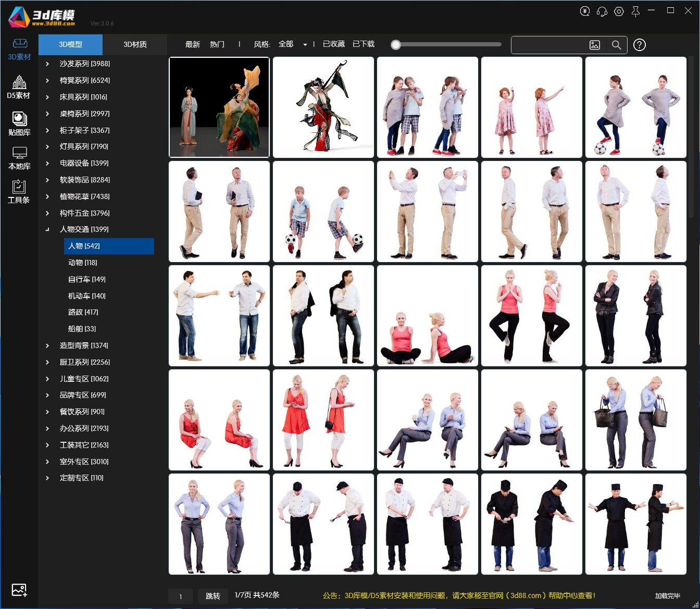Expand the 椅凳系列 category arrow
The image size is (700, 609).
coord(47,81)
